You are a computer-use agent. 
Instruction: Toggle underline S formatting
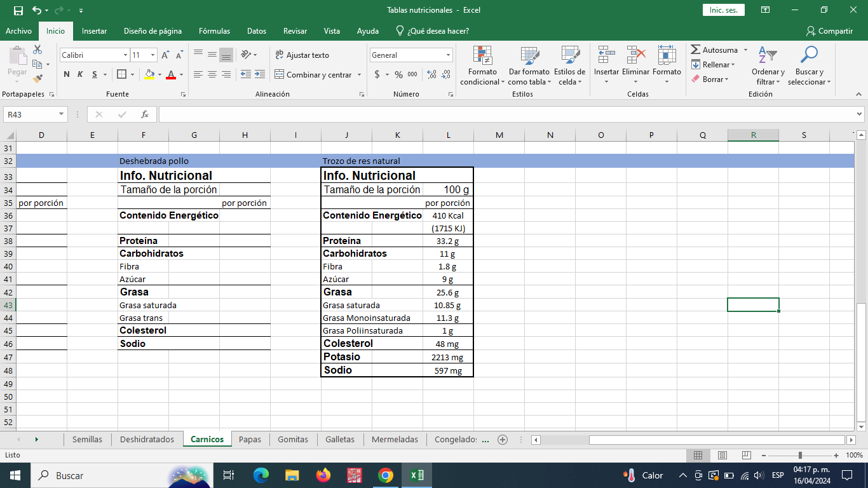pos(95,74)
